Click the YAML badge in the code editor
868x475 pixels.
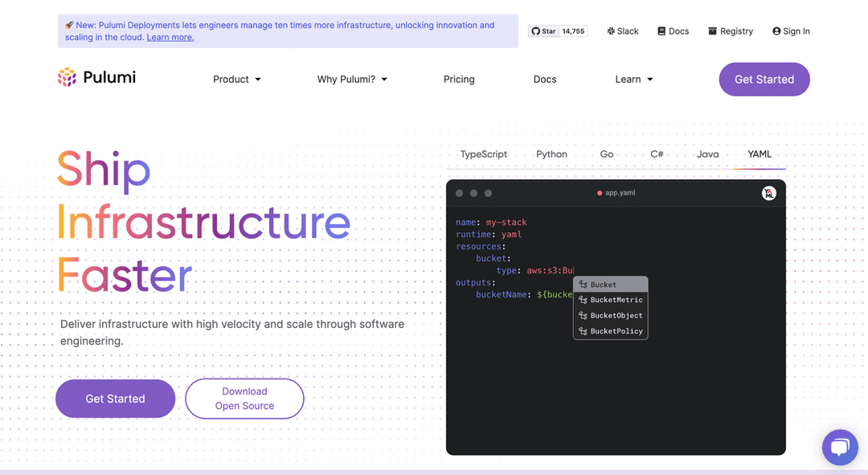coord(768,193)
